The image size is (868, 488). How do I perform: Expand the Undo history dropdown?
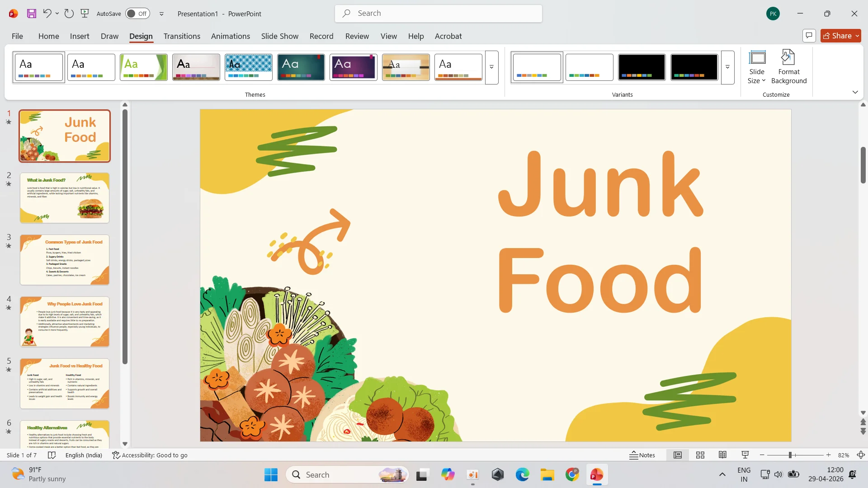point(57,14)
